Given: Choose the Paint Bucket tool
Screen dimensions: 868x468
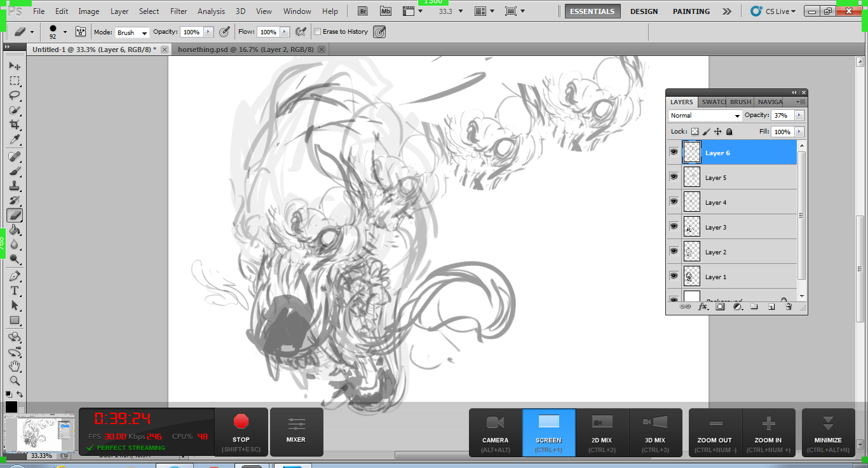Looking at the screenshot, I should tap(14, 230).
